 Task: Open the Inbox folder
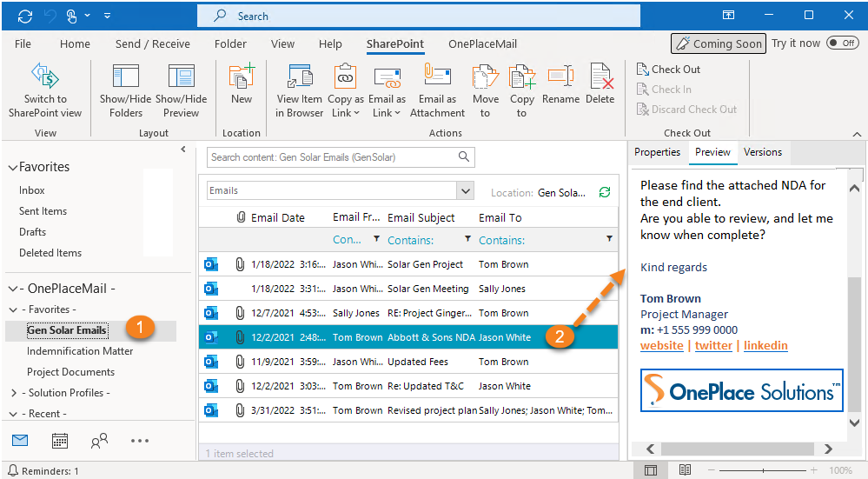[x=31, y=190]
